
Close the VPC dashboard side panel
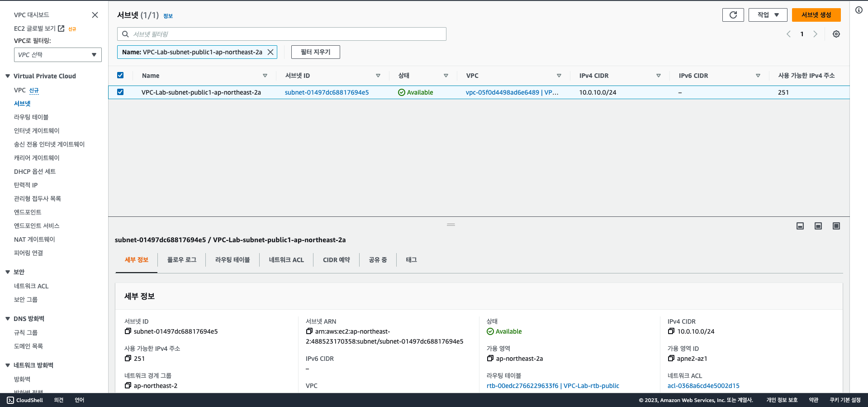point(95,15)
